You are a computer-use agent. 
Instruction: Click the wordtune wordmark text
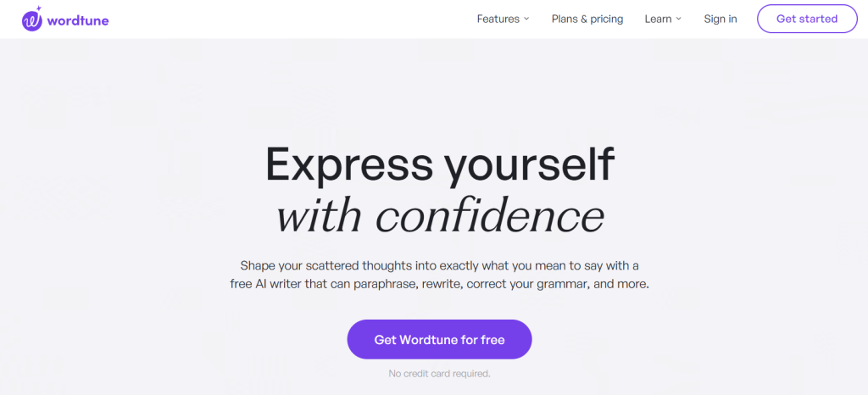pyautogui.click(x=78, y=21)
